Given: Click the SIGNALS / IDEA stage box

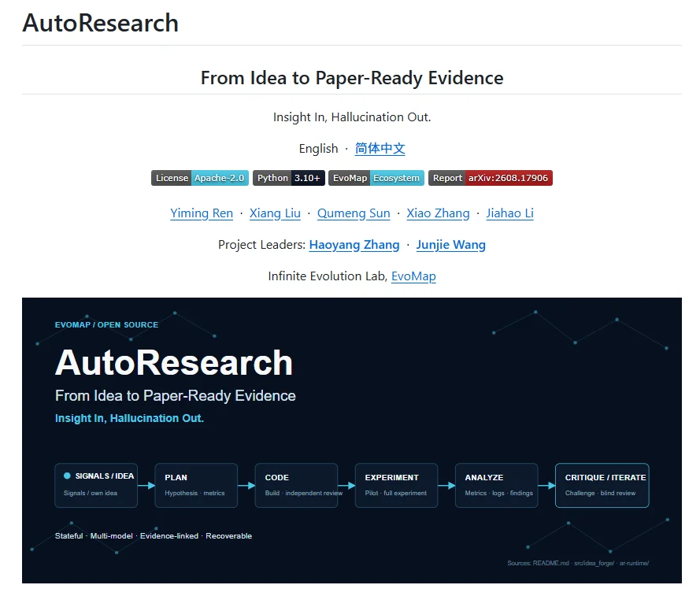Looking at the screenshot, I should point(96,485).
